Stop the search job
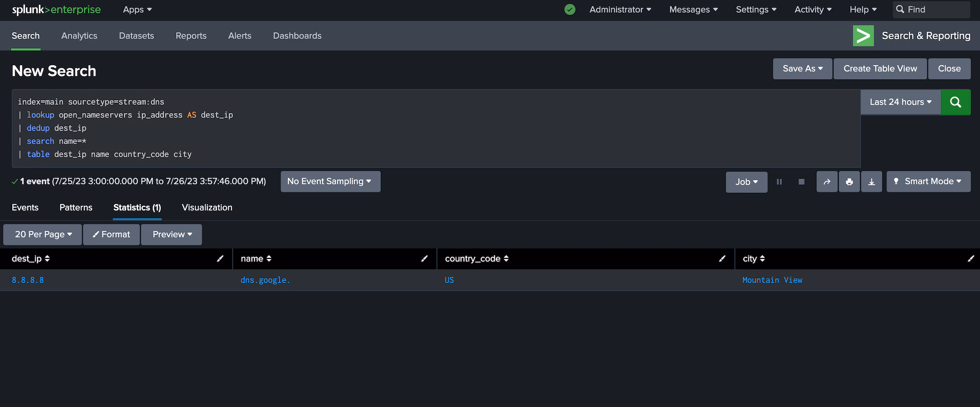Image resolution: width=980 pixels, height=407 pixels. coord(802,182)
